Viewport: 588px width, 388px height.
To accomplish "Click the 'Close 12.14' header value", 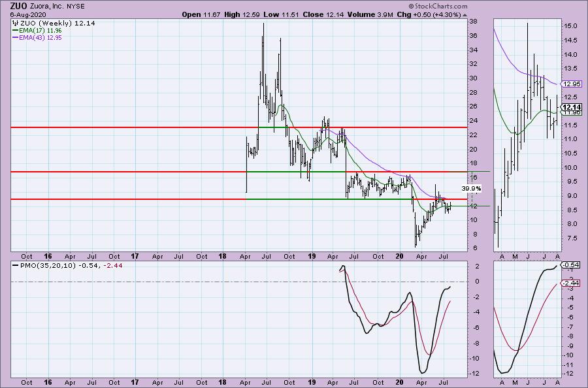I will [323, 14].
